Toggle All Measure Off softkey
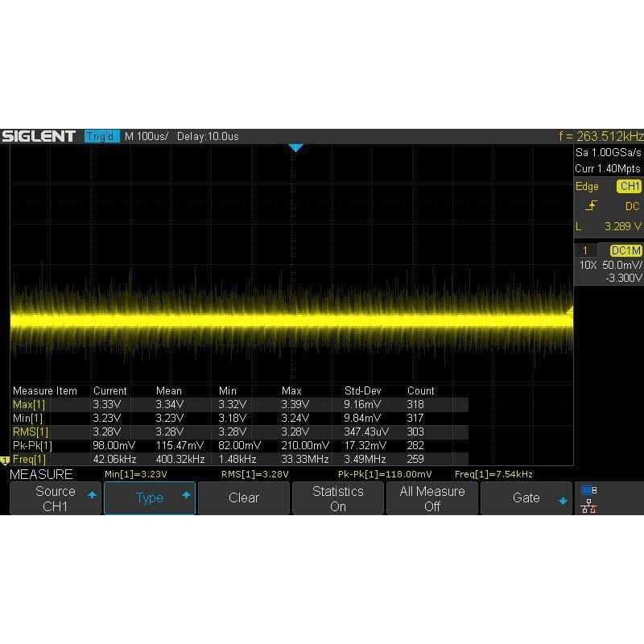This screenshot has width=644, height=644. (432, 497)
